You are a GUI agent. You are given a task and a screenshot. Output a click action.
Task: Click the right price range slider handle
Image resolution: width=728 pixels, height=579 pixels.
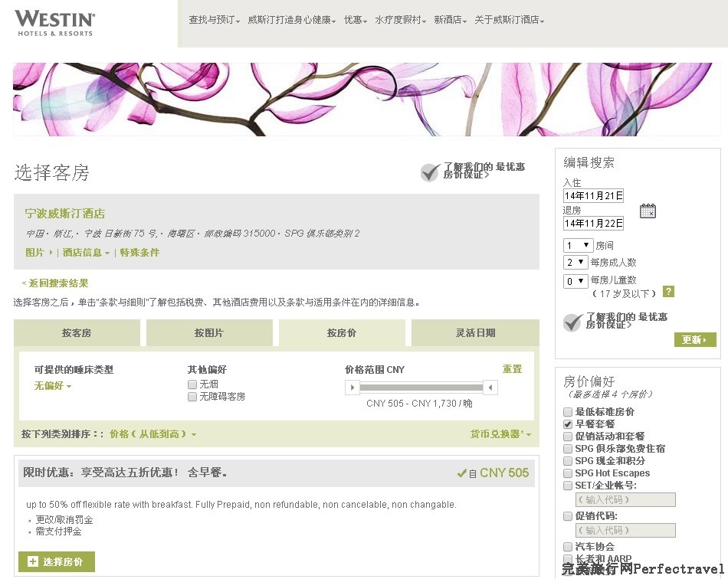point(490,388)
